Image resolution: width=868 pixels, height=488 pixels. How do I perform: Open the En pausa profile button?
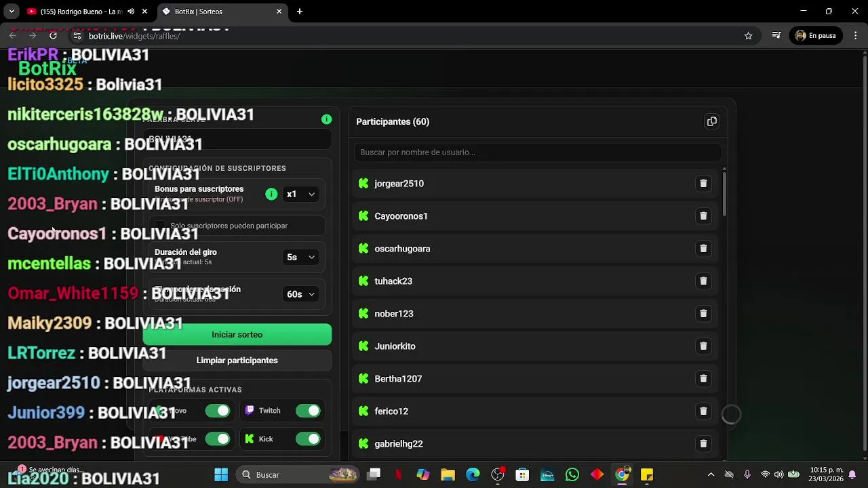tap(816, 36)
